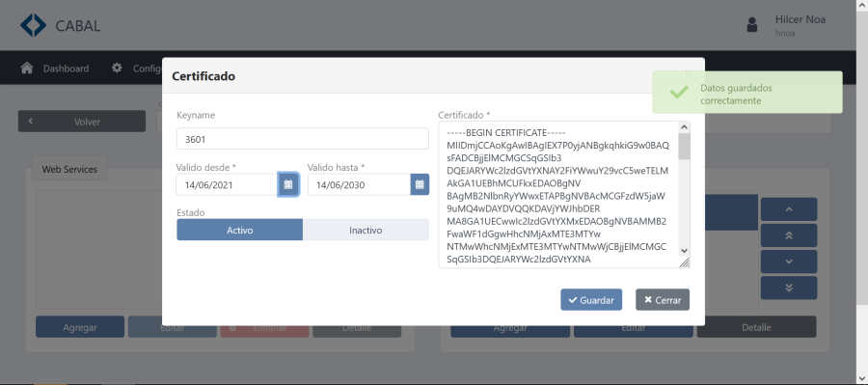Click the single down chevron button
This screenshot has width=868, height=385.
[x=789, y=261]
